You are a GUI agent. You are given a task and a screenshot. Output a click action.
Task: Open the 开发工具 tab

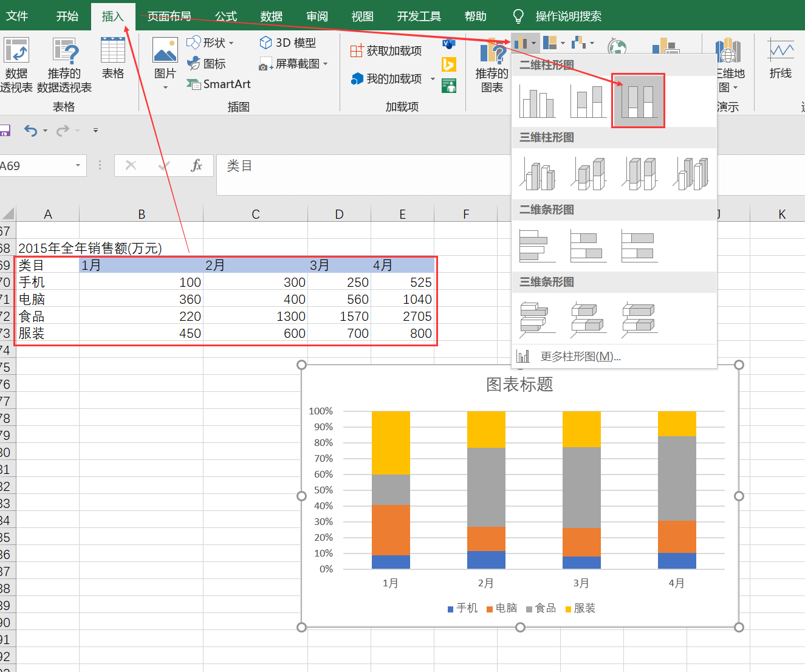(x=419, y=16)
